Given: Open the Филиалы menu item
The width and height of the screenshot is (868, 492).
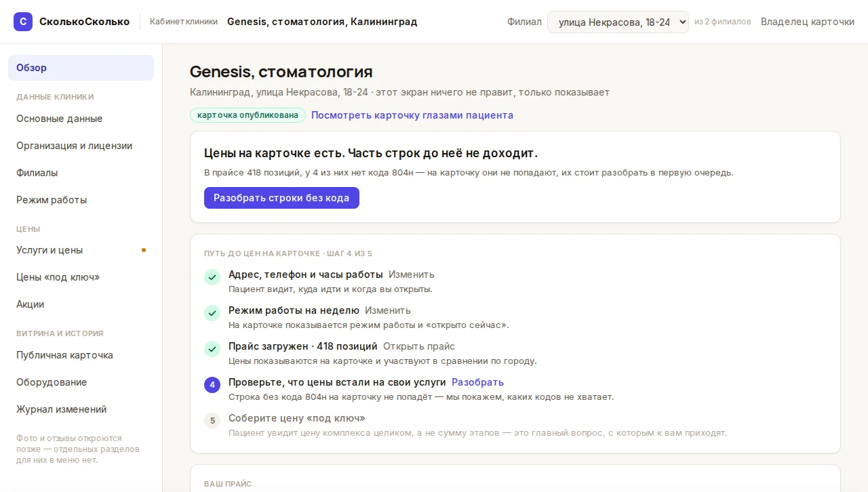Looking at the screenshot, I should [81, 173].
